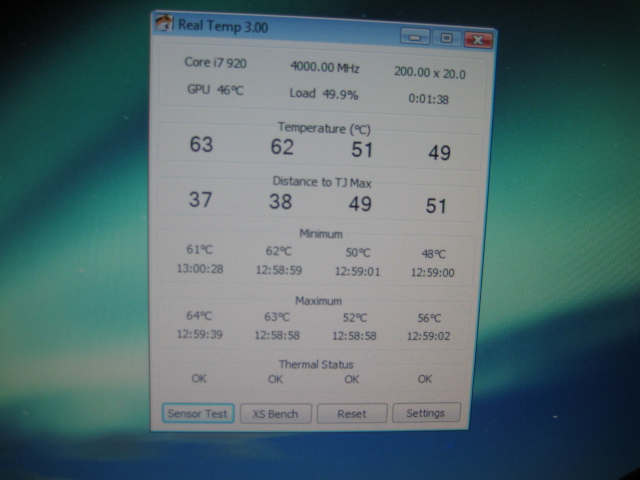The height and width of the screenshot is (480, 640).
Task: Click the minimum timestamp 13:00:28
Action: click(x=200, y=269)
